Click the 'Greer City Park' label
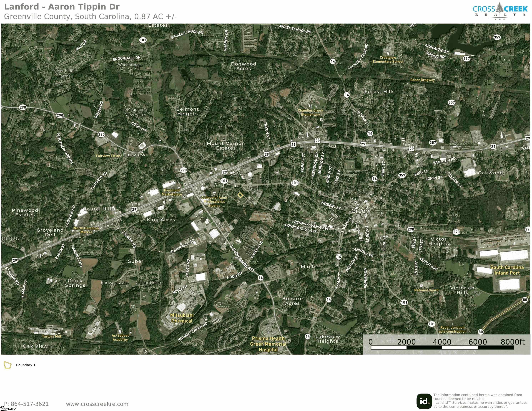Screen dimensions: 532x411 [383, 210]
